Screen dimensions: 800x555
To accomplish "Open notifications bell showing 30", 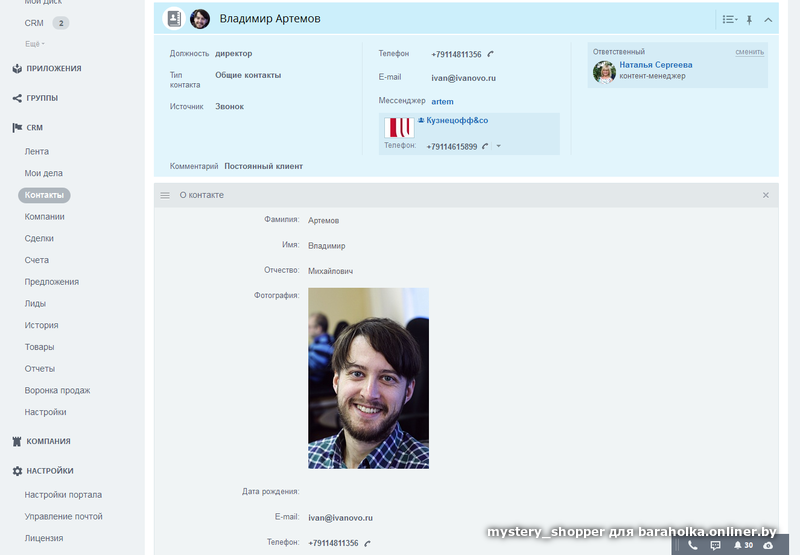I will pyautogui.click(x=743, y=545).
